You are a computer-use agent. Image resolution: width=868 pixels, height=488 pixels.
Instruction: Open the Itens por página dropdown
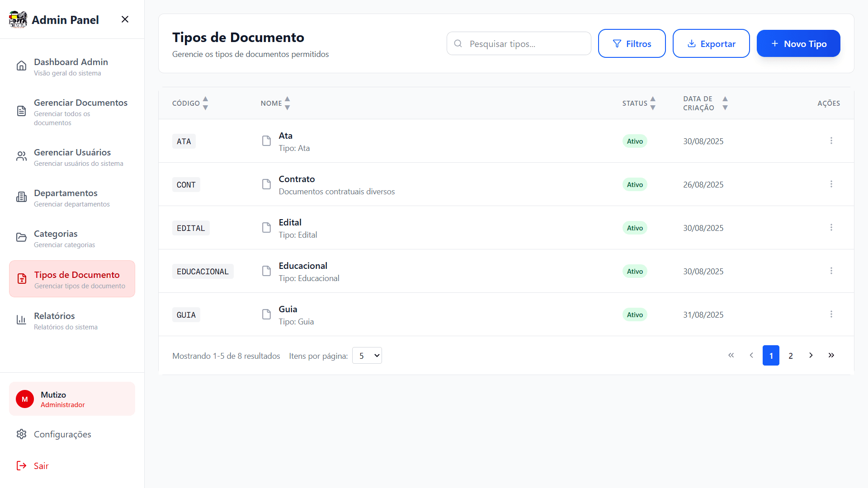(367, 356)
